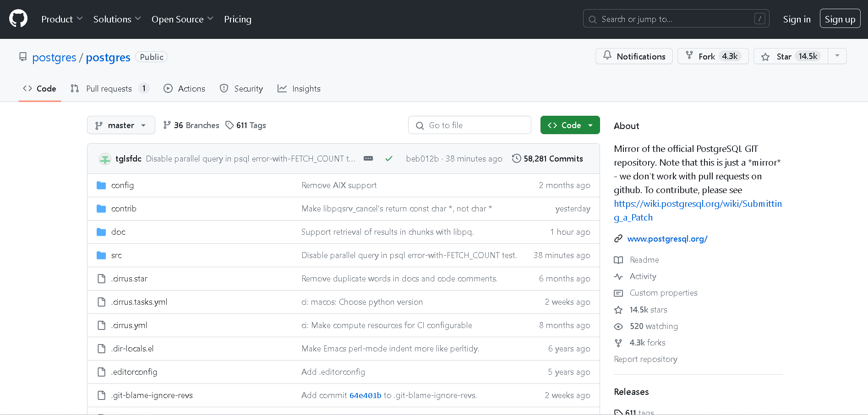Click the link icon beside www.postgresql.org

pos(618,238)
